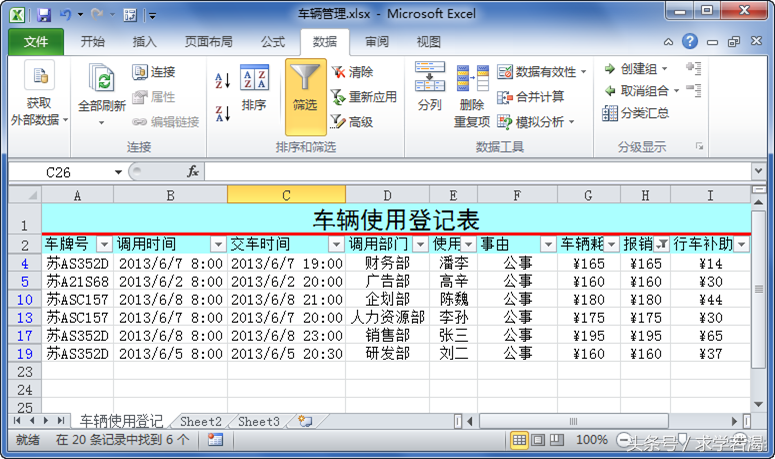775x459 pixels.
Task: Open active filter dropdown on 报销 column
Action: (662, 244)
